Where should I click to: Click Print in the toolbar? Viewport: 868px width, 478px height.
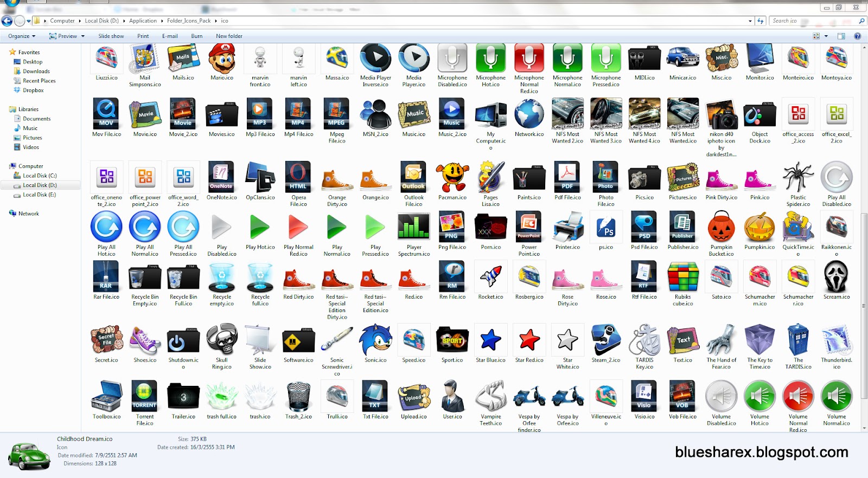pyautogui.click(x=143, y=36)
